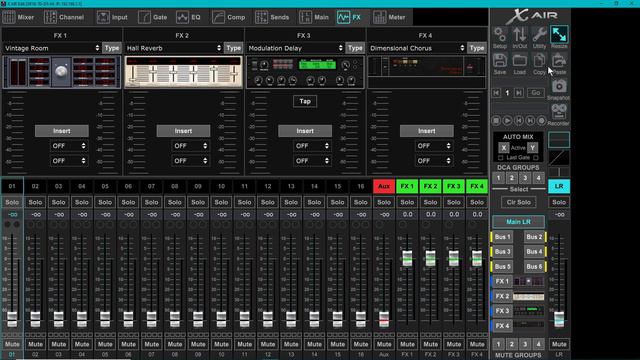The width and height of the screenshot is (640, 360).
Task: Click the Copy documents icon
Action: tap(539, 64)
